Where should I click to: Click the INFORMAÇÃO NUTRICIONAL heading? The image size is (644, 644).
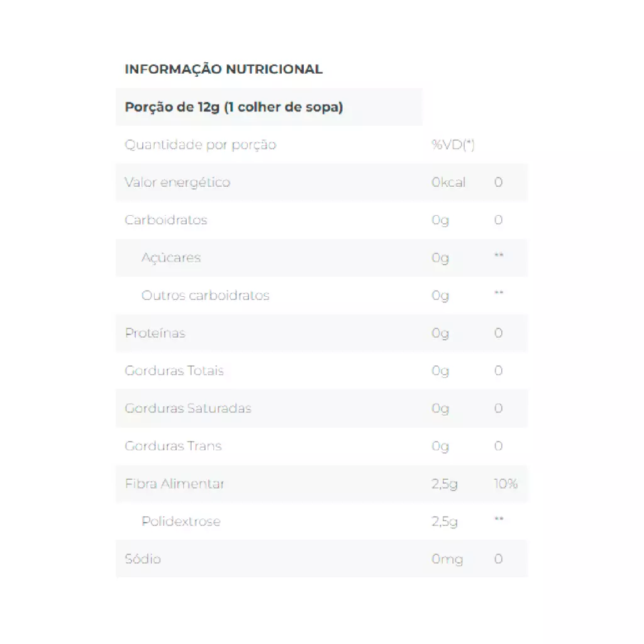pos(223,69)
